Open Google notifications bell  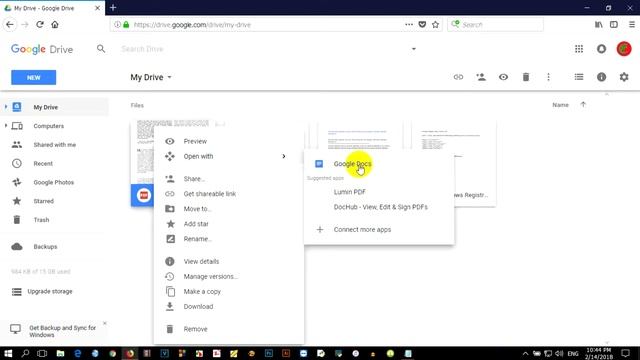(601, 49)
